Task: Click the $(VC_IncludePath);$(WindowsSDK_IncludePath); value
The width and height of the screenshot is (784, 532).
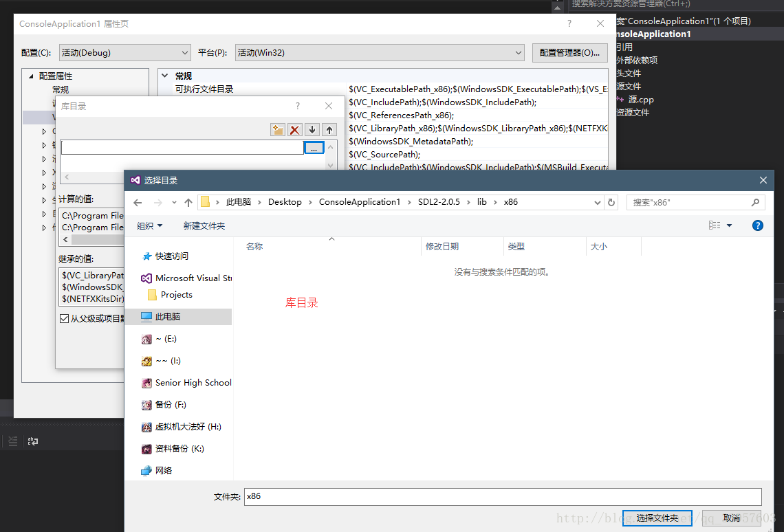Action: [x=442, y=102]
